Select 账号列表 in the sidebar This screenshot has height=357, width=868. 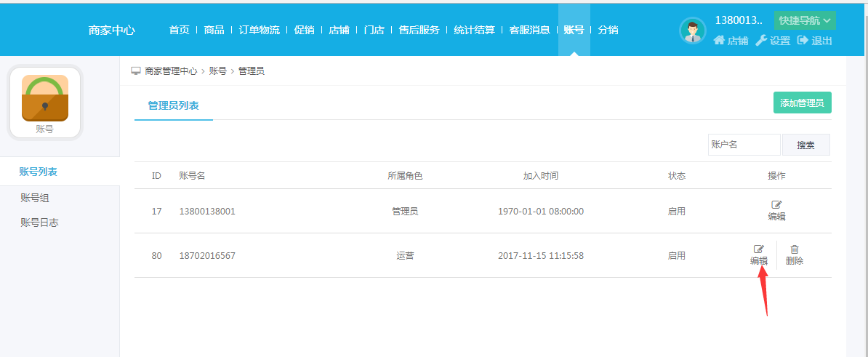(x=38, y=172)
